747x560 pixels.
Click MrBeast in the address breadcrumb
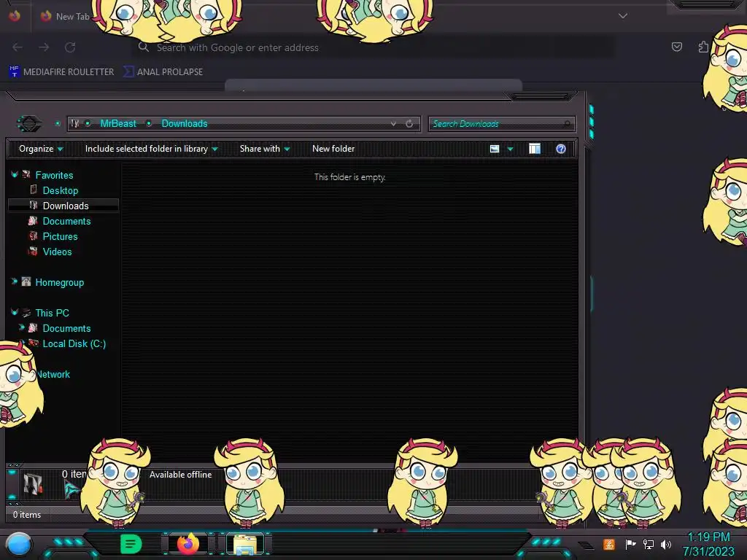click(118, 124)
